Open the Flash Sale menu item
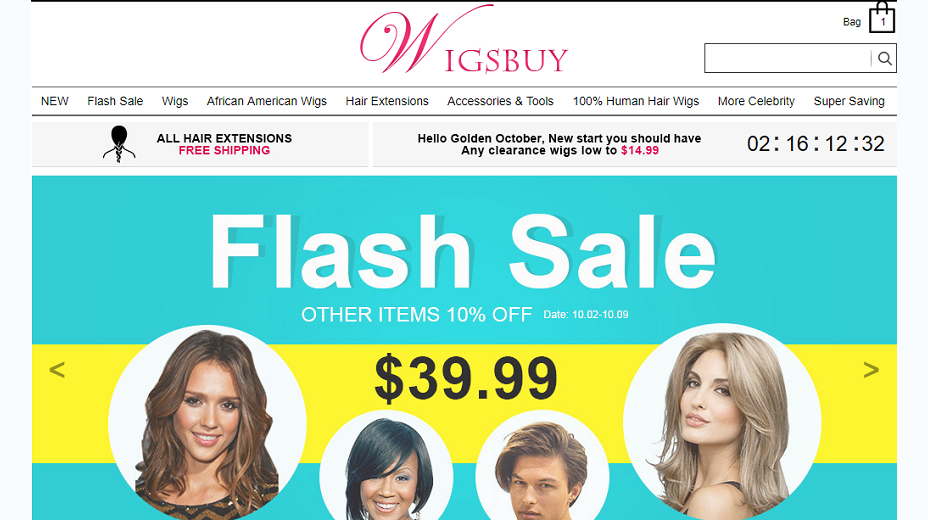928x520 pixels. click(115, 101)
